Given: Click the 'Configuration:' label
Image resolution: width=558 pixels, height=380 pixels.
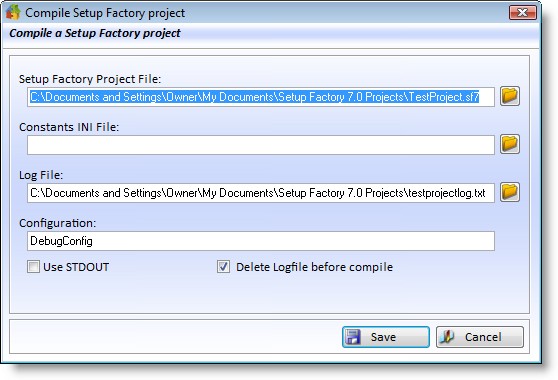Looking at the screenshot, I should 58,223.
